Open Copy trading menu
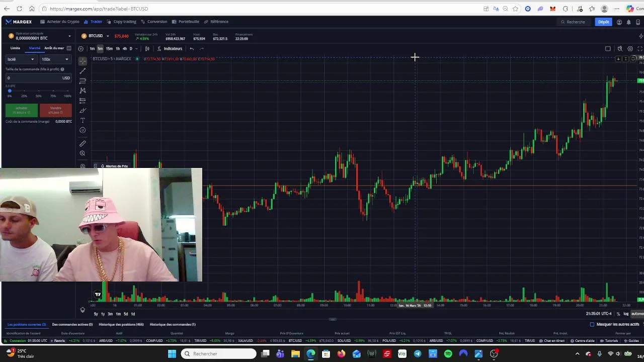 point(121,22)
